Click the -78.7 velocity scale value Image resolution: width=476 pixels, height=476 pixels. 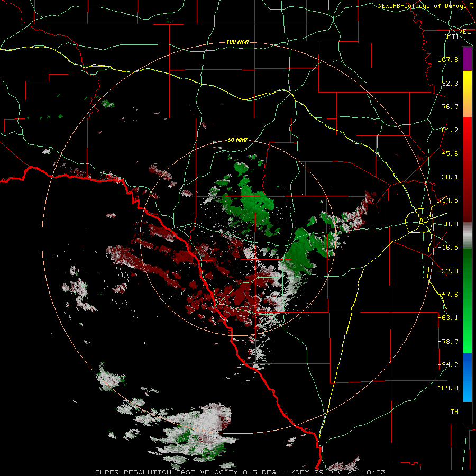point(448,342)
